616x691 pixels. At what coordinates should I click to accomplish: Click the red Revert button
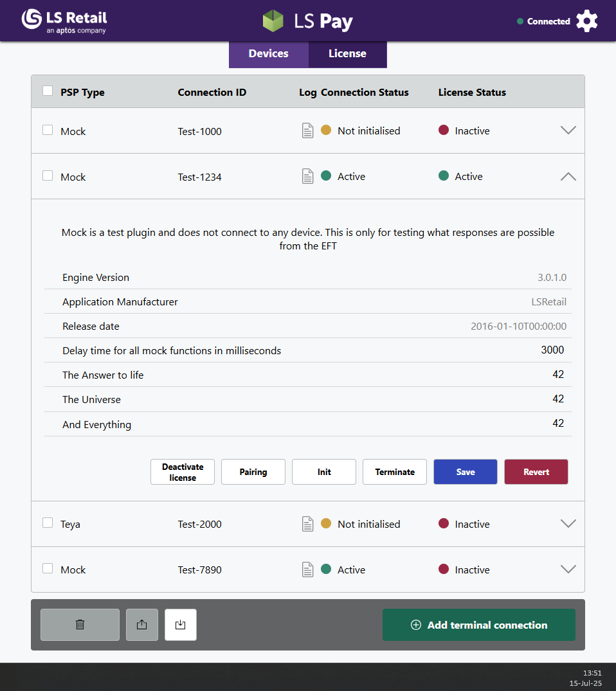536,472
